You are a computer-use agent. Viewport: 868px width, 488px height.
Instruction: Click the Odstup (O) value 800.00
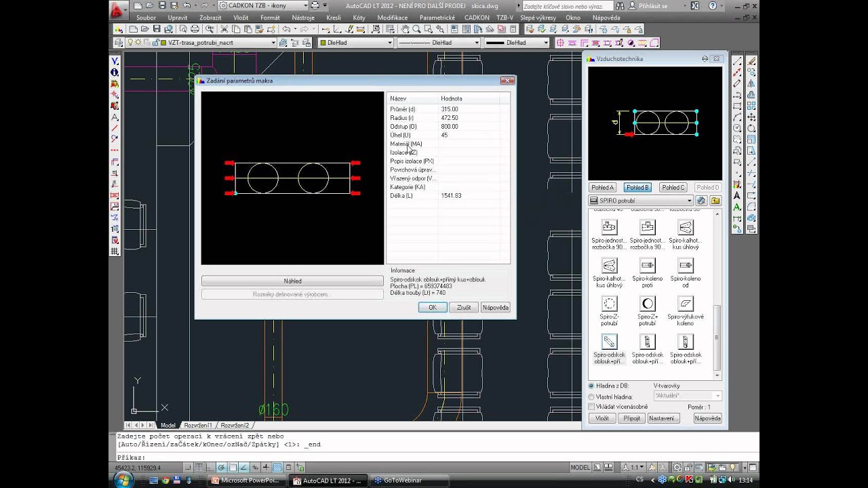click(x=450, y=127)
